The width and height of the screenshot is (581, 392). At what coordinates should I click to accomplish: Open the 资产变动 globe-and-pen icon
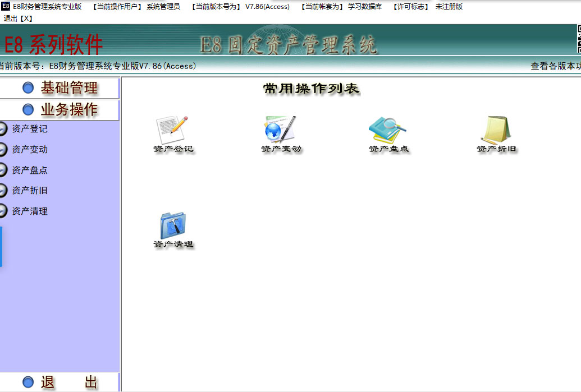[281, 129]
